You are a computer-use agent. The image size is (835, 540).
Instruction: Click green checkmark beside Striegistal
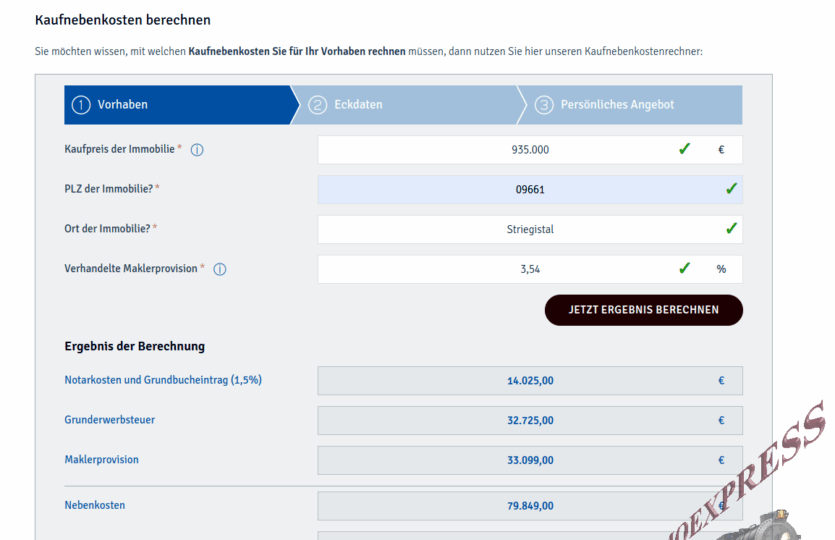tap(731, 229)
